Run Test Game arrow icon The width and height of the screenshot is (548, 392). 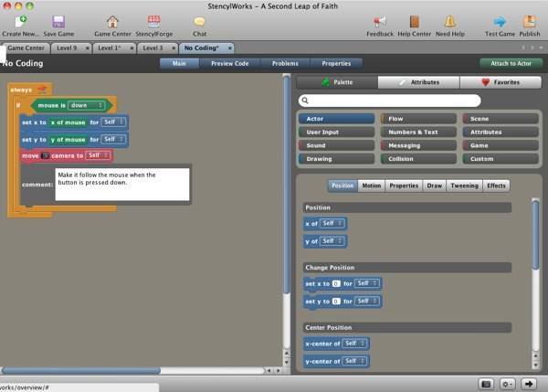[x=500, y=22]
